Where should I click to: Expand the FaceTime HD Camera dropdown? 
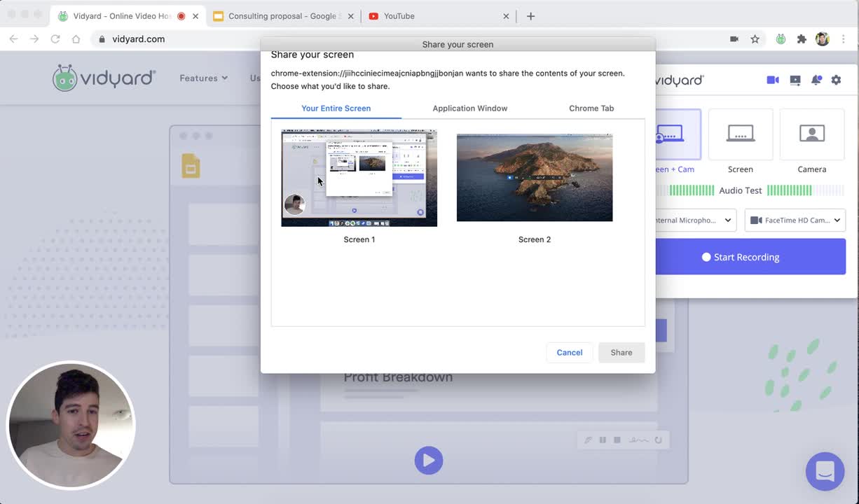[x=795, y=220]
